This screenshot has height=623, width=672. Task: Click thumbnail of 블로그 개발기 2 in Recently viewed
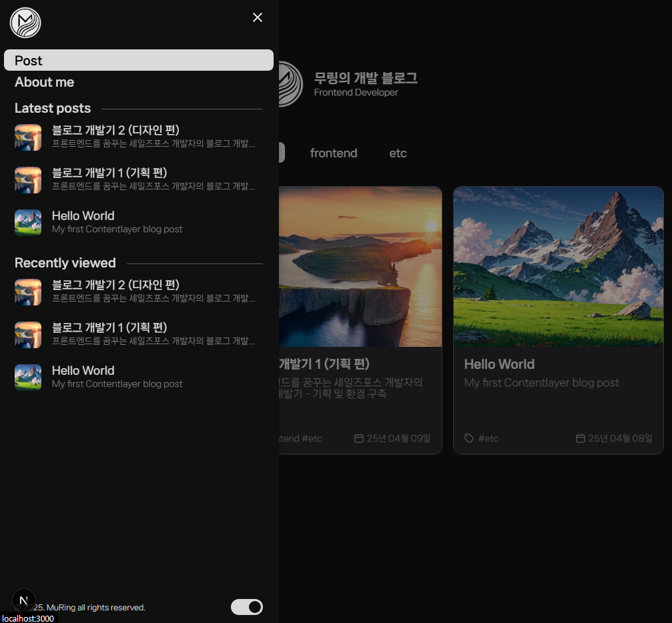click(x=28, y=291)
